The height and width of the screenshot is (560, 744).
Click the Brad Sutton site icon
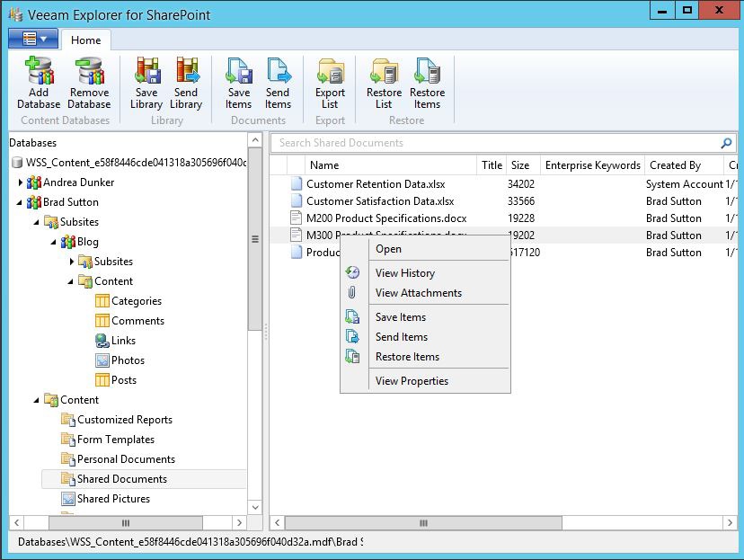[34, 202]
